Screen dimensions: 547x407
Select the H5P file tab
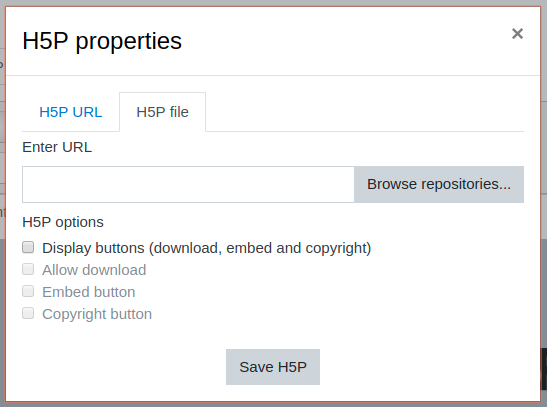coord(163,112)
